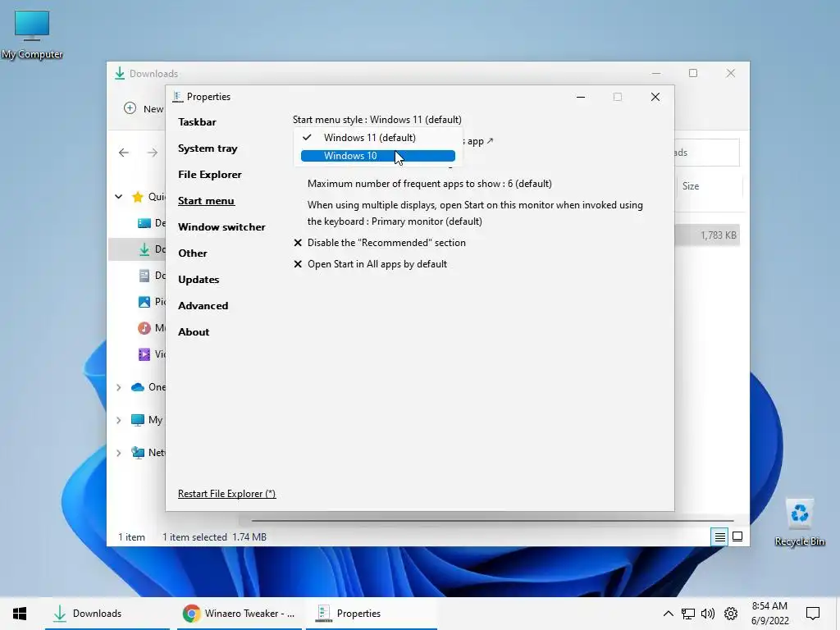Viewport: 840px width, 630px height.
Task: Open the Window switcher section
Action: pyautogui.click(x=221, y=227)
